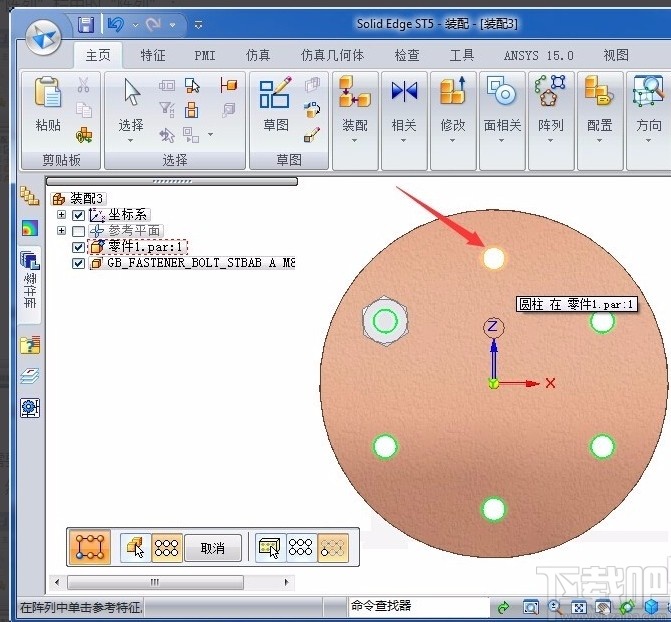Redo the last undone action
The image size is (671, 622).
pyautogui.click(x=153, y=24)
